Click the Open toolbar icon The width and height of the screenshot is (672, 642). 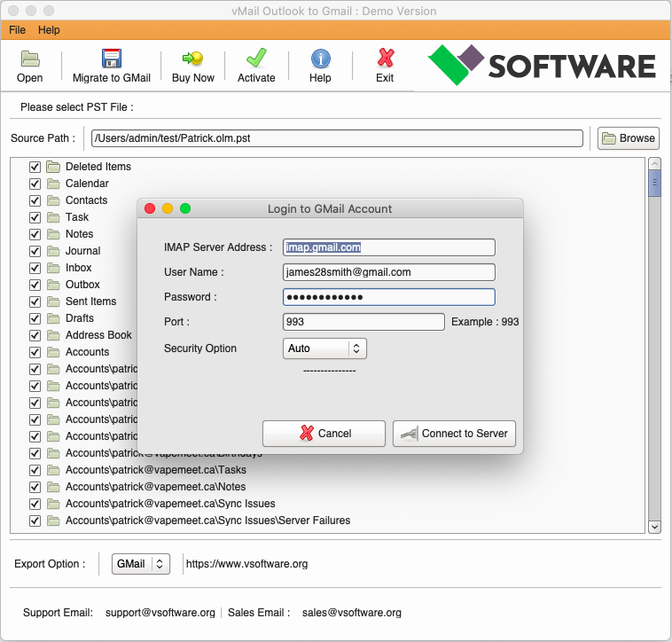pyautogui.click(x=30, y=59)
